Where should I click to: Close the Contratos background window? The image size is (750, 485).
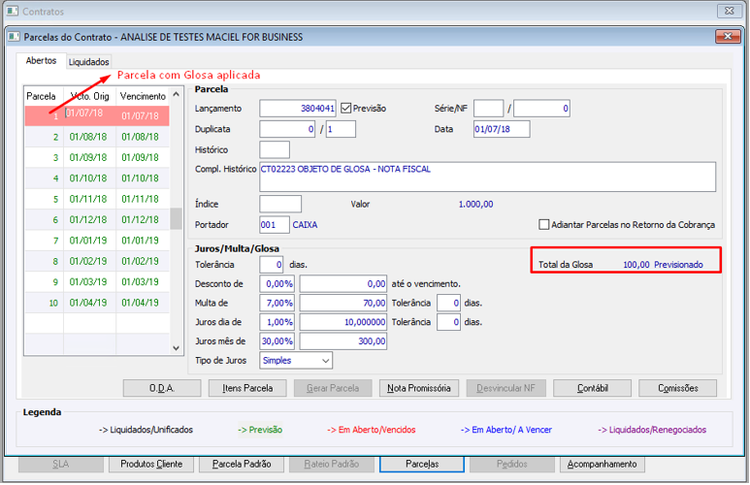[729, 11]
